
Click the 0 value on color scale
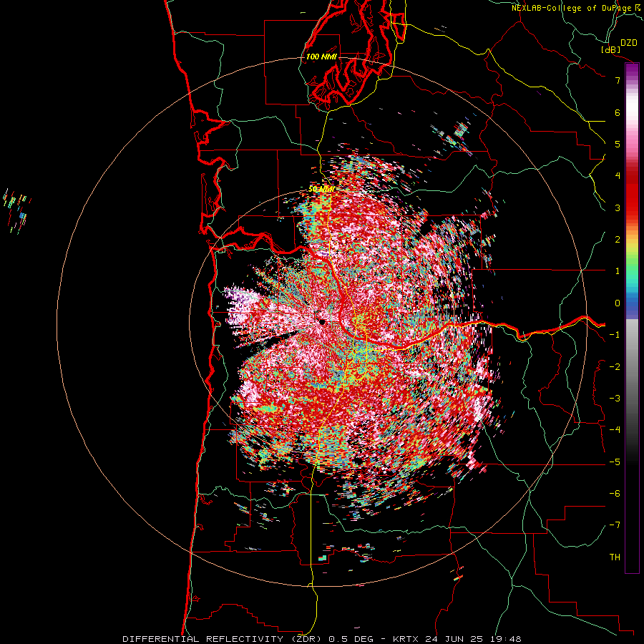pyautogui.click(x=618, y=303)
